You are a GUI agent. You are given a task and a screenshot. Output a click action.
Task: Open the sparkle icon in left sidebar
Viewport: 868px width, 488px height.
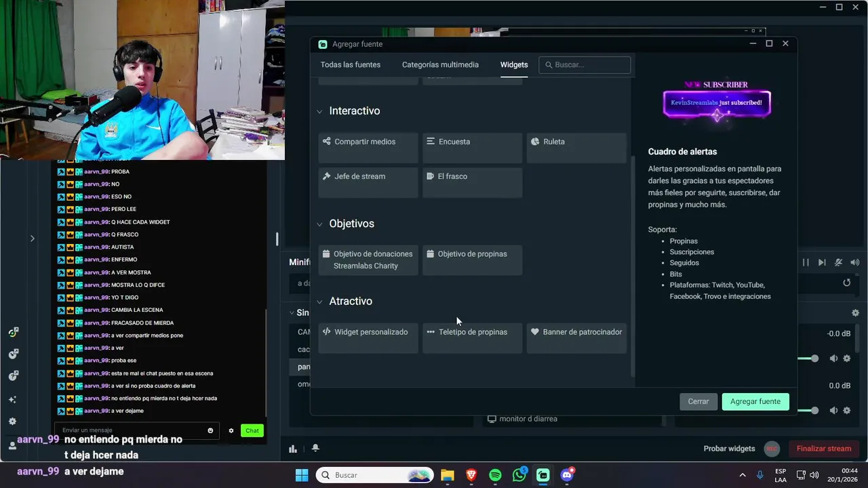pos(12,399)
